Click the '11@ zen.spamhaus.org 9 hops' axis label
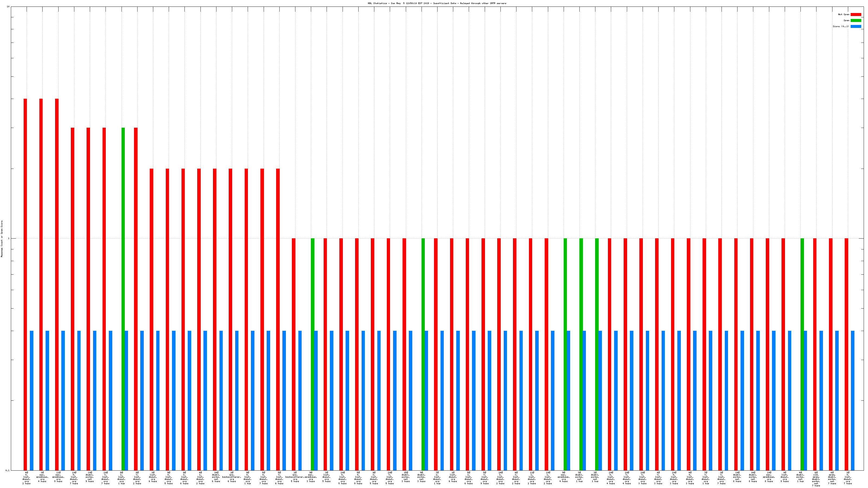Viewport: 868px width, 488px height. (x=58, y=477)
